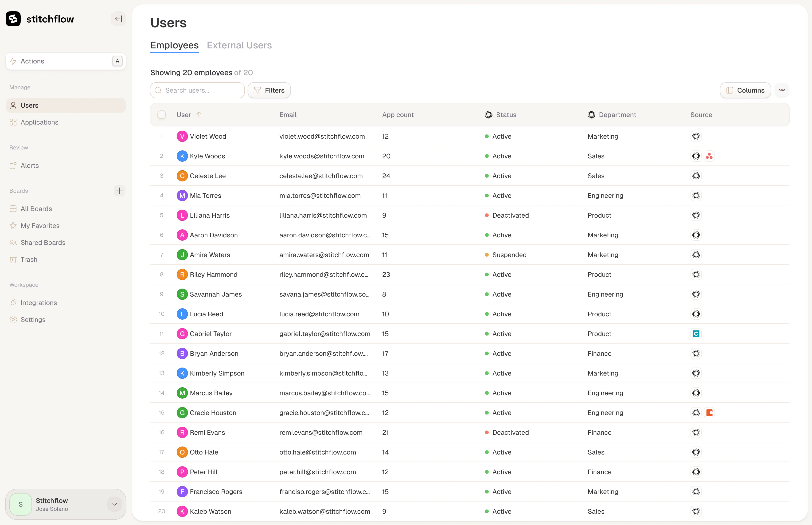The image size is (812, 525).
Task: Click Otto Hale's name
Action: pyautogui.click(x=204, y=452)
